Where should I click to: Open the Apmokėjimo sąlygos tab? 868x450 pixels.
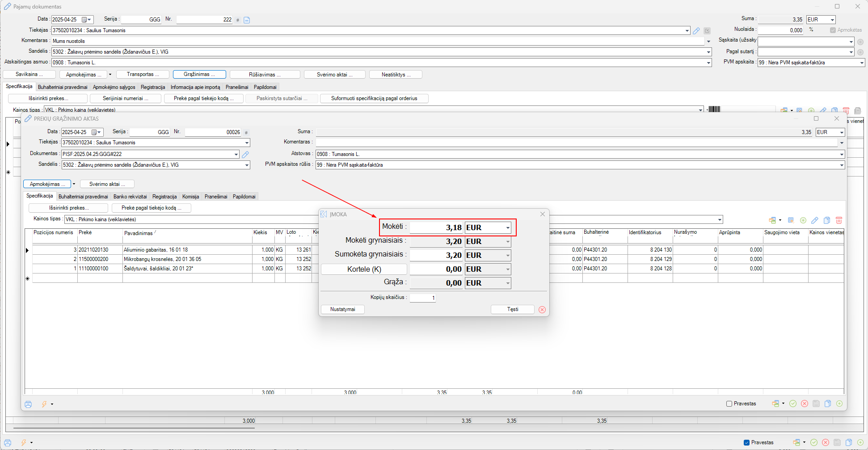tap(114, 87)
